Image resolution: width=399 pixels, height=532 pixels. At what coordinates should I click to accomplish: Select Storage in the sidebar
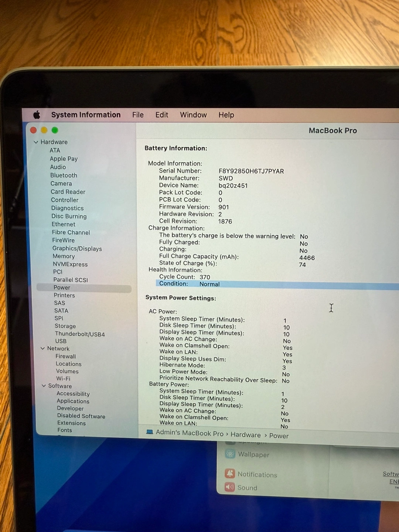65,326
